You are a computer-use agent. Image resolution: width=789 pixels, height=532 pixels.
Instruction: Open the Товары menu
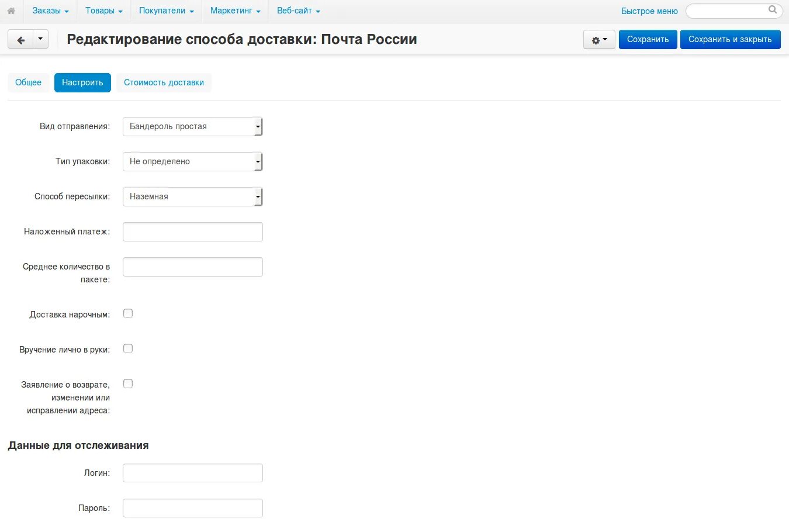point(104,11)
